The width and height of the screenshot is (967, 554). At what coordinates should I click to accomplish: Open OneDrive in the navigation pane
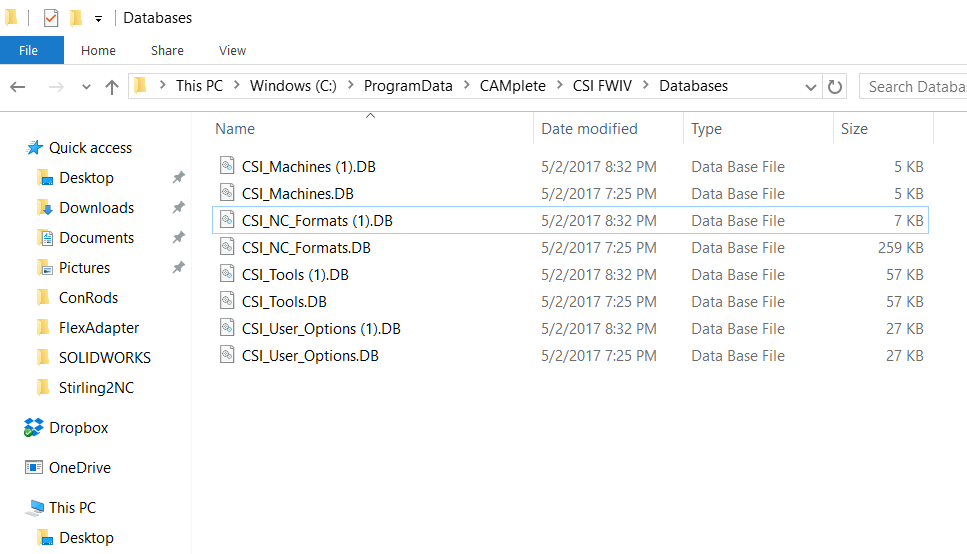pos(80,468)
